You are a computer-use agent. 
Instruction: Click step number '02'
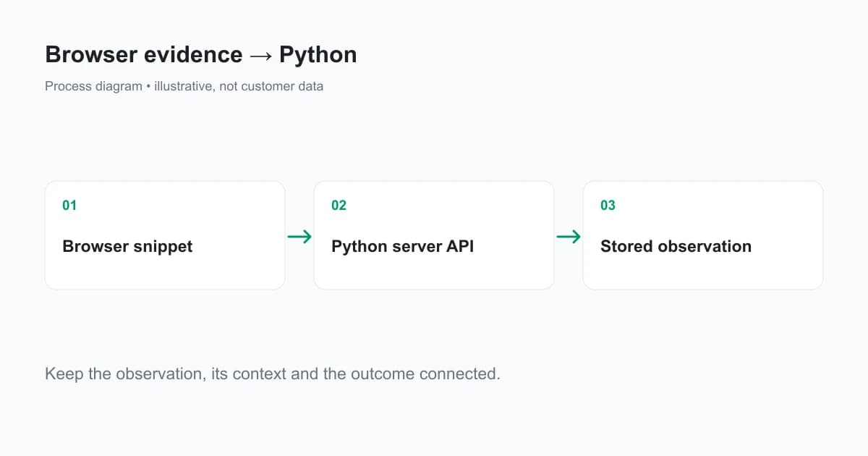point(339,206)
